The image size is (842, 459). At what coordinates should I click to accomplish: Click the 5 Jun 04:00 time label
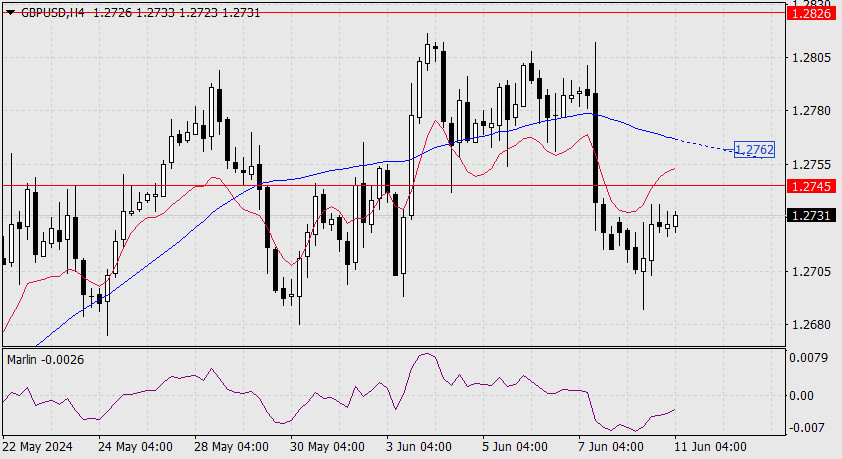click(x=515, y=447)
